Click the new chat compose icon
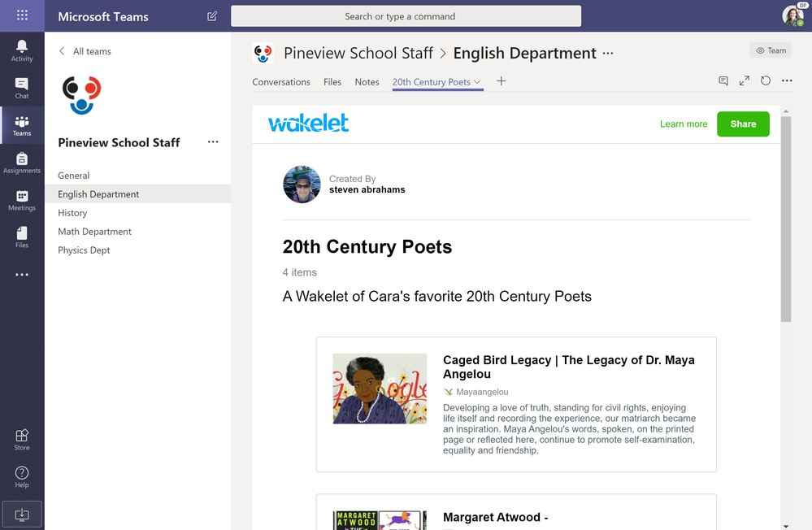The width and height of the screenshot is (812, 530). tap(212, 16)
